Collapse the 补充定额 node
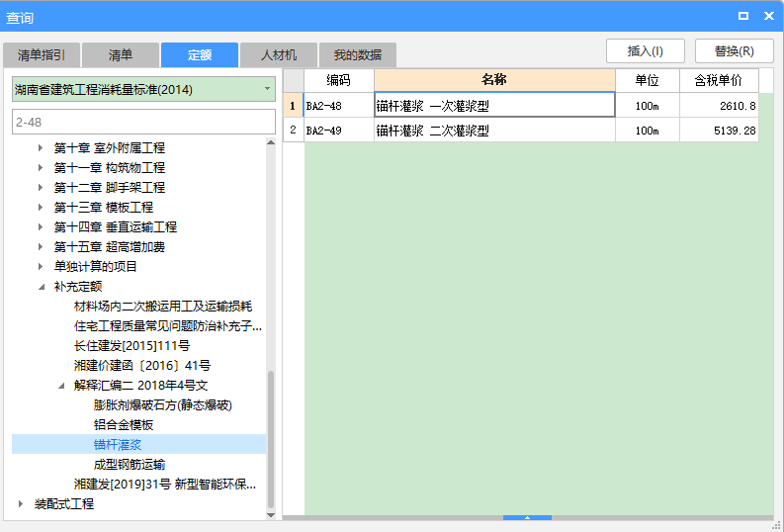The height and width of the screenshot is (532, 784). (x=42, y=287)
